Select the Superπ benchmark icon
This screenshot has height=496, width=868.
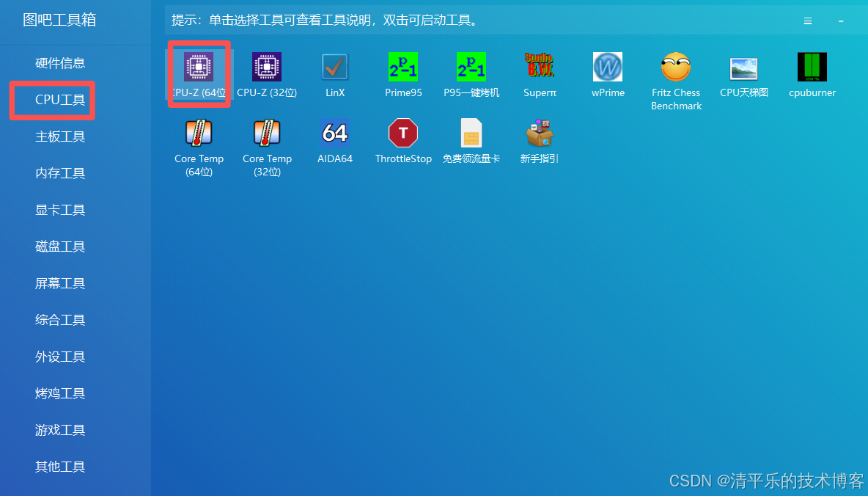[540, 66]
